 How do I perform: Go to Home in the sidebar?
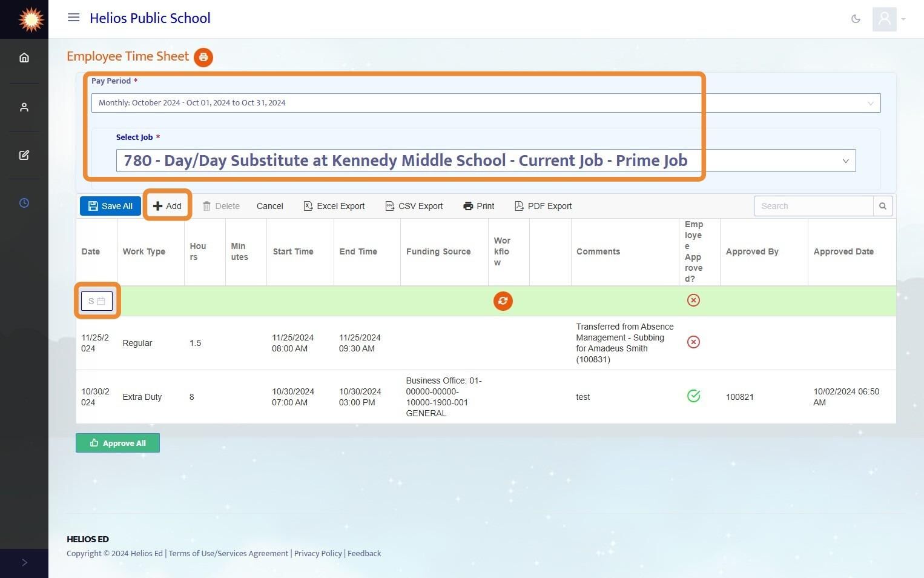pos(24,58)
